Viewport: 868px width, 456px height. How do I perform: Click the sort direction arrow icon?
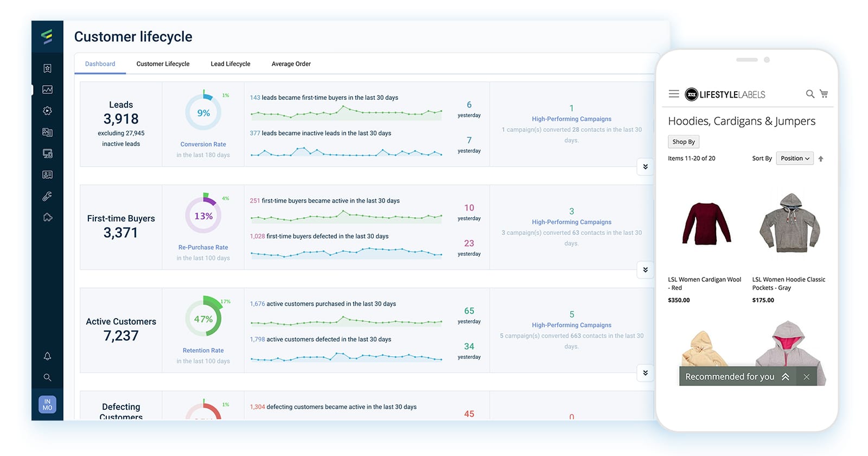(821, 159)
